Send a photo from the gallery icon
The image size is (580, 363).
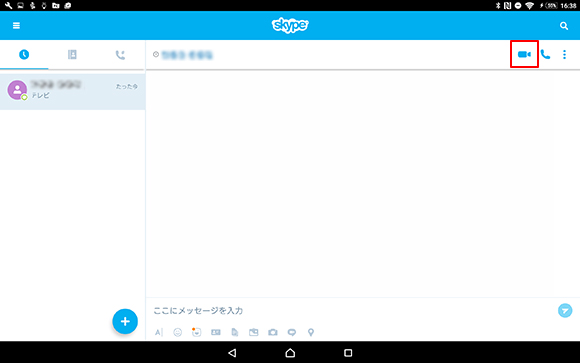(254, 332)
